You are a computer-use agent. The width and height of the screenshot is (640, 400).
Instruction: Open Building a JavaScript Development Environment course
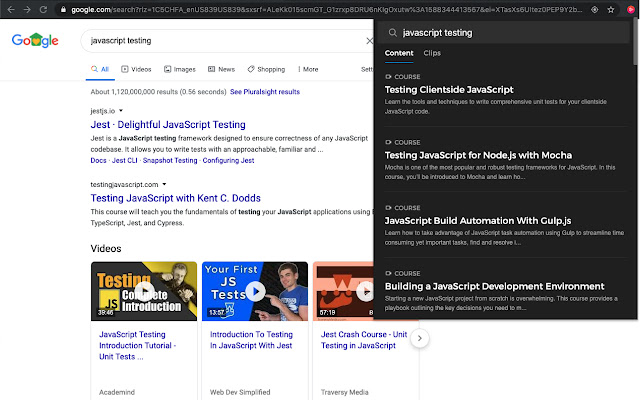point(495,287)
